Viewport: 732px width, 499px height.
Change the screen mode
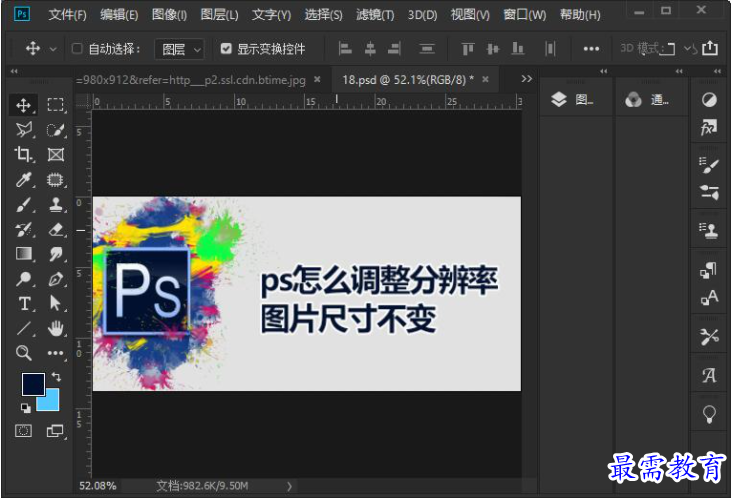[55, 430]
